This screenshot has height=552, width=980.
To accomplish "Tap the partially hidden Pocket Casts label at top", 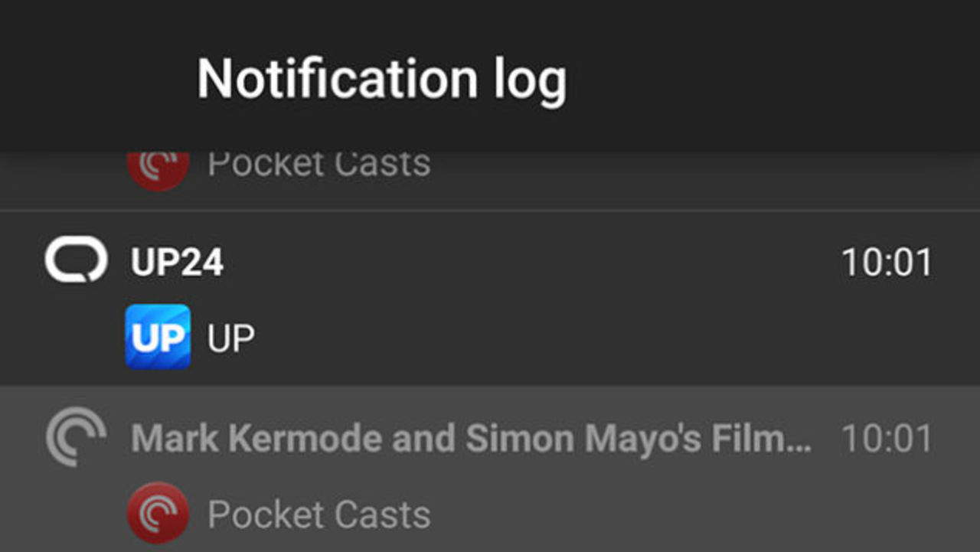I will click(318, 164).
